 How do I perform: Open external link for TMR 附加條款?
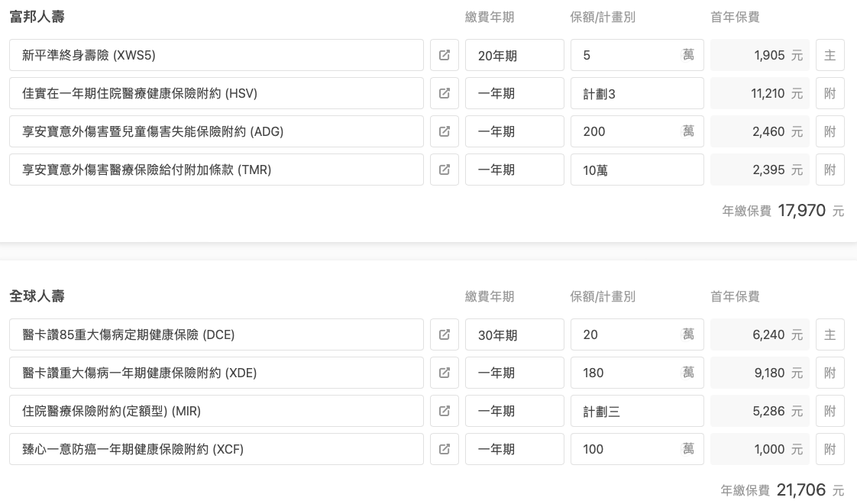(x=445, y=170)
